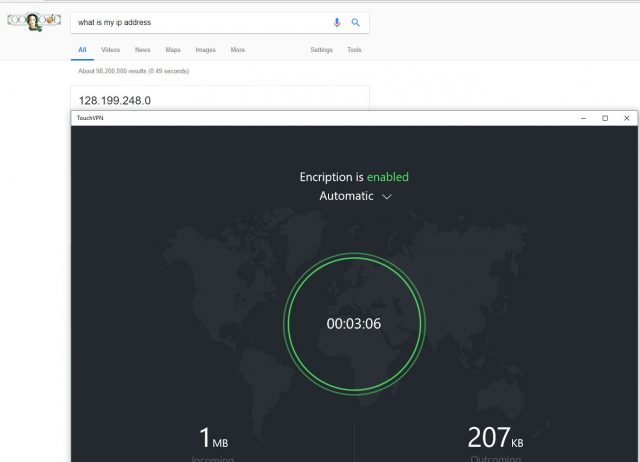Viewport: 640px width, 462px height.
Task: Switch to the Maps tab
Action: point(173,50)
